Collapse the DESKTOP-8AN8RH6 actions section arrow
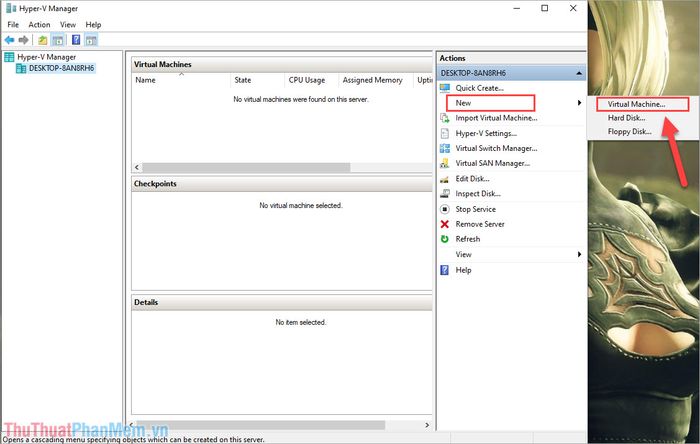 tap(579, 73)
